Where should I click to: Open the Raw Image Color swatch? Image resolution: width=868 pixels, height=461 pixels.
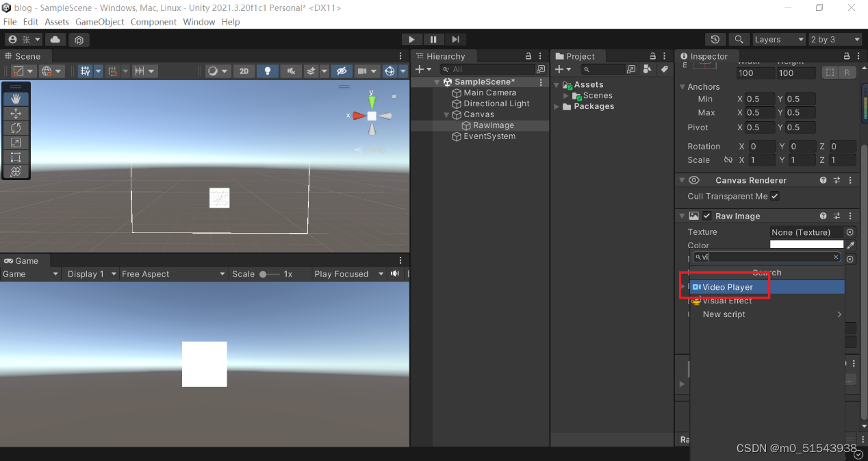(x=808, y=245)
